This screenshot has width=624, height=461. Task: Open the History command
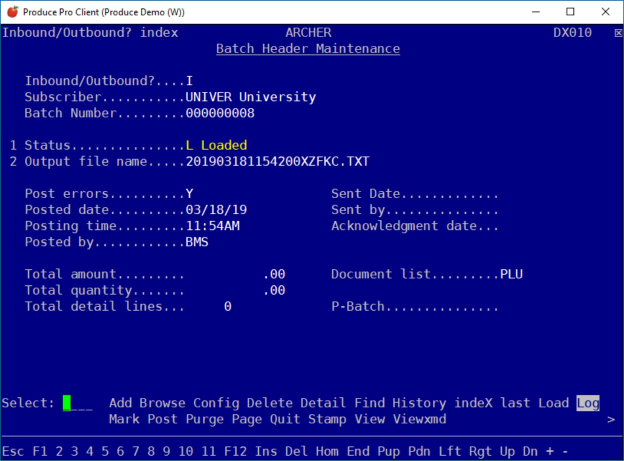419,403
